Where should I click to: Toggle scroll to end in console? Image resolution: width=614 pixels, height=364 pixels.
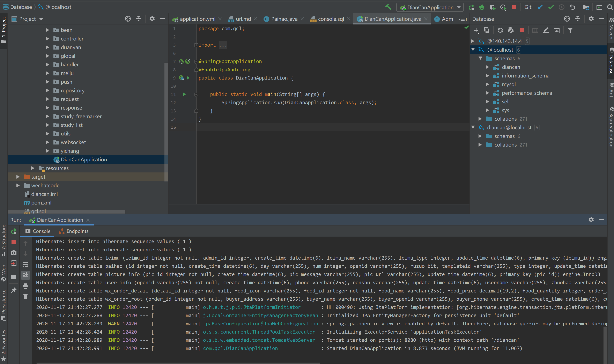coord(25,275)
